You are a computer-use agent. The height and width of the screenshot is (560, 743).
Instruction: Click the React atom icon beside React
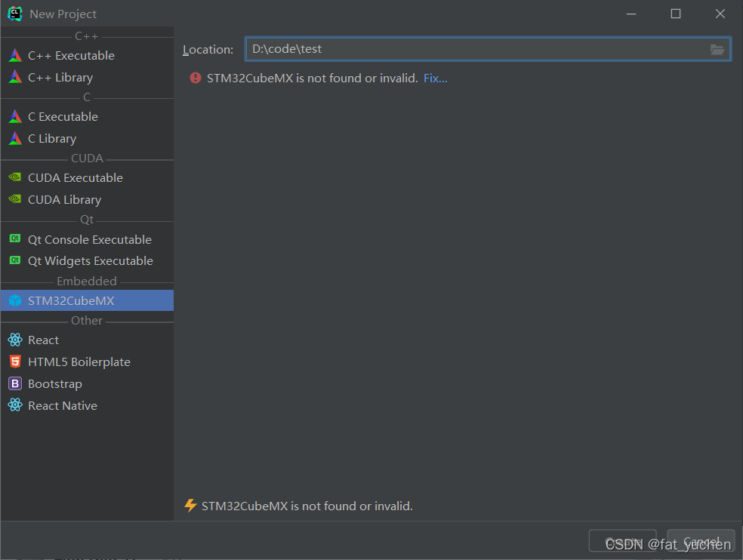click(x=15, y=340)
